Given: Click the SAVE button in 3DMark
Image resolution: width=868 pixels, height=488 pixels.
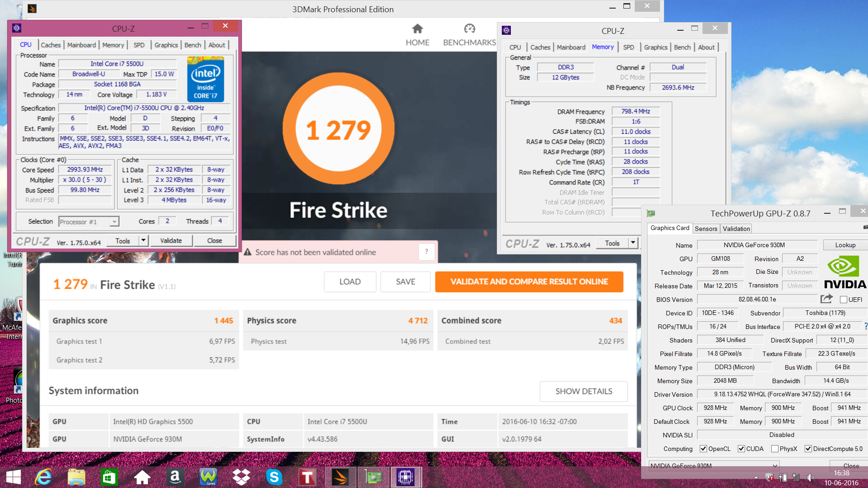Looking at the screenshot, I should [x=406, y=282].
